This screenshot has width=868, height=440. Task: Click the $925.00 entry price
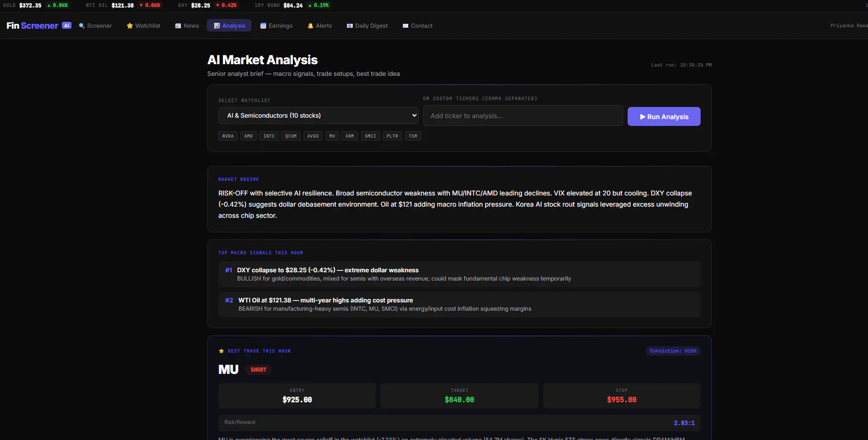(x=297, y=400)
